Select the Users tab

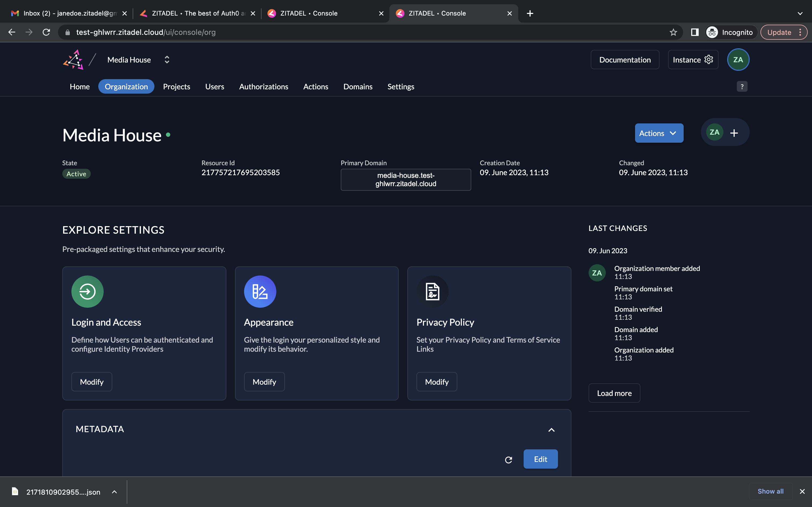(215, 86)
